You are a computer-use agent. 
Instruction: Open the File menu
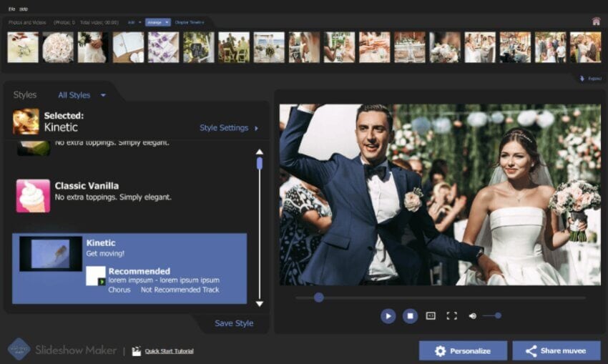[x=11, y=9]
